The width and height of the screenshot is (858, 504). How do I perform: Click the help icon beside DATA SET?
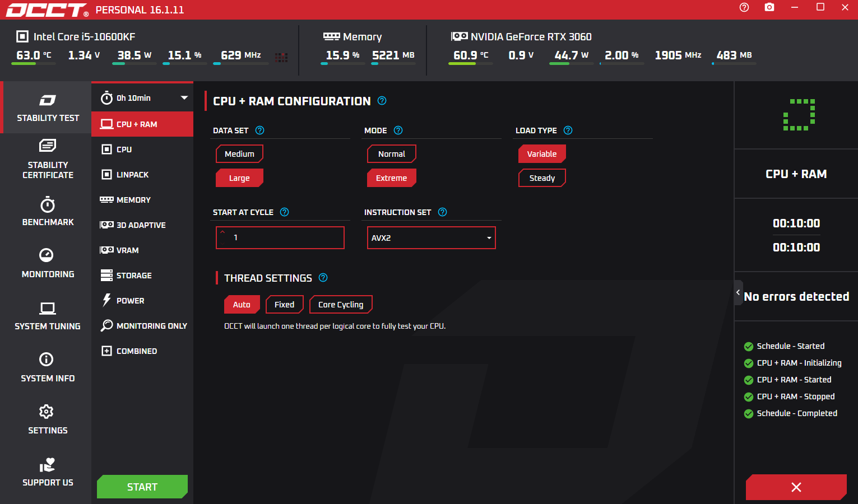(x=259, y=130)
